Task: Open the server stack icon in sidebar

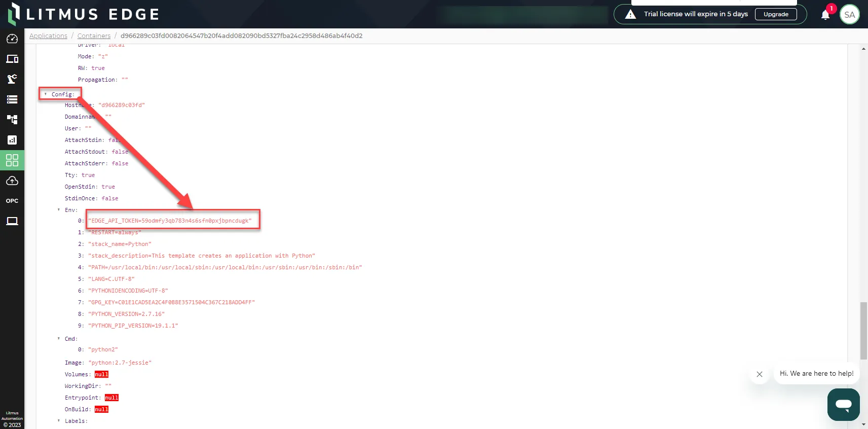Action: click(12, 99)
